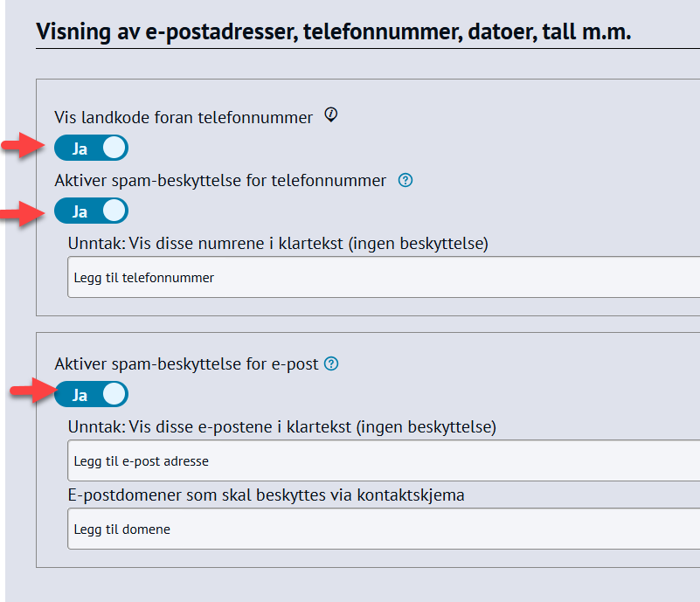Click the Visning av e-postadresser heading
Screen dimensions: 700x602
(334, 32)
